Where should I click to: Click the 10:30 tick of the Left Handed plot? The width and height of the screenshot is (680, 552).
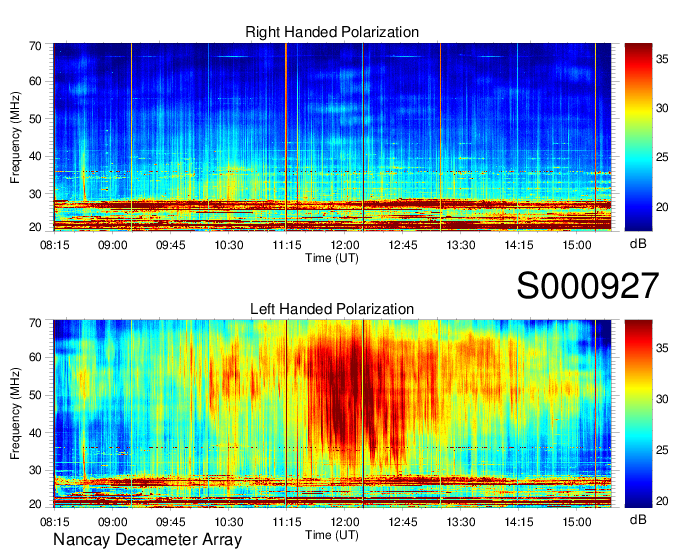(x=229, y=522)
